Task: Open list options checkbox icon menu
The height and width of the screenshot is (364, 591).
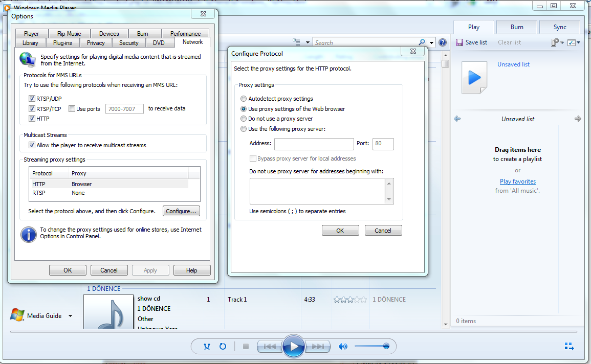Action: pos(572,42)
